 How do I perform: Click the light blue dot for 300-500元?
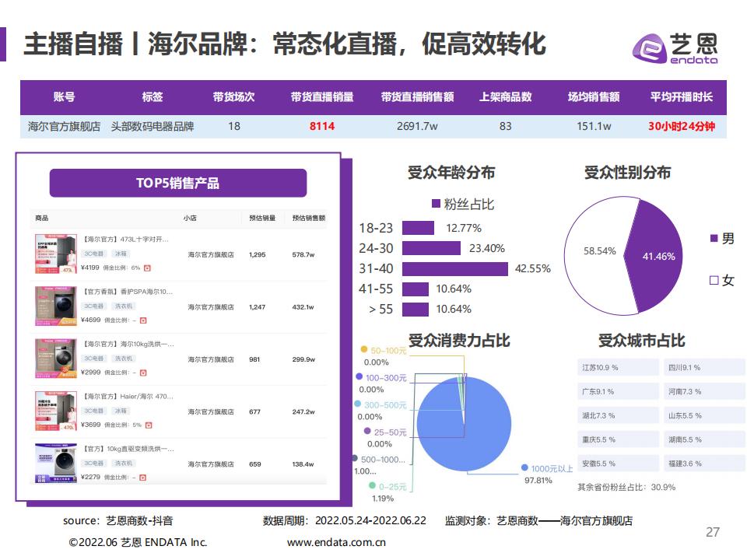coord(357,404)
